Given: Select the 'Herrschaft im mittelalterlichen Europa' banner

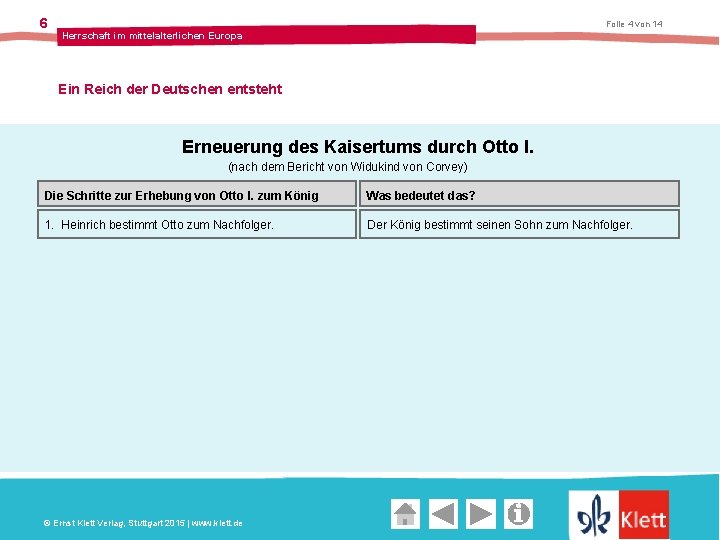Looking at the screenshot, I should (266, 35).
